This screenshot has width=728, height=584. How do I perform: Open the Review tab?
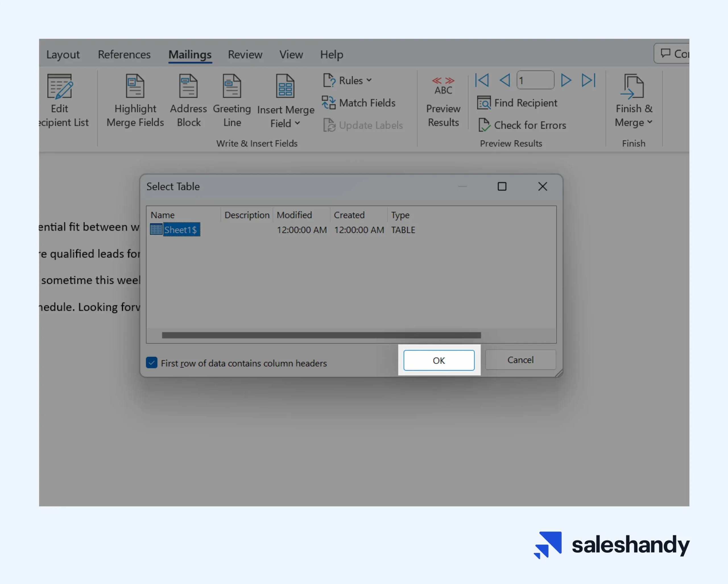click(245, 54)
